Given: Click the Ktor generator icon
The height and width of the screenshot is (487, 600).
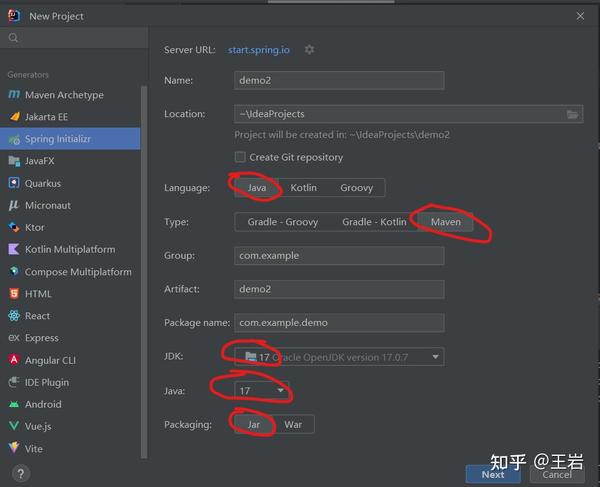Looking at the screenshot, I should (x=14, y=227).
